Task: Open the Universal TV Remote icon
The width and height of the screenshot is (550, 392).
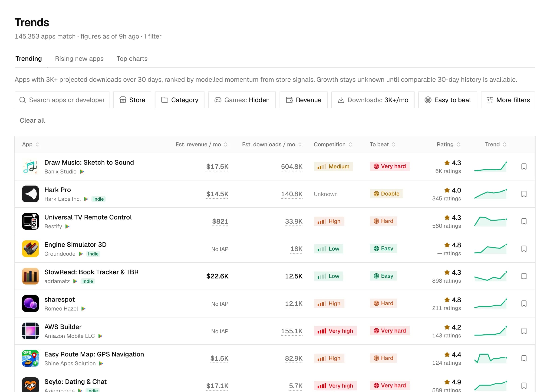Action: [x=30, y=221]
